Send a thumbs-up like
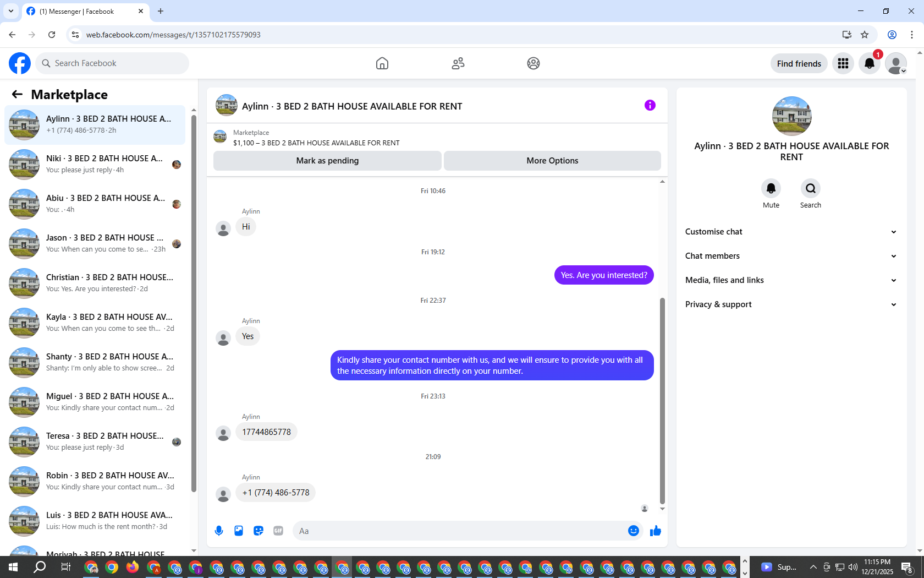 [656, 531]
